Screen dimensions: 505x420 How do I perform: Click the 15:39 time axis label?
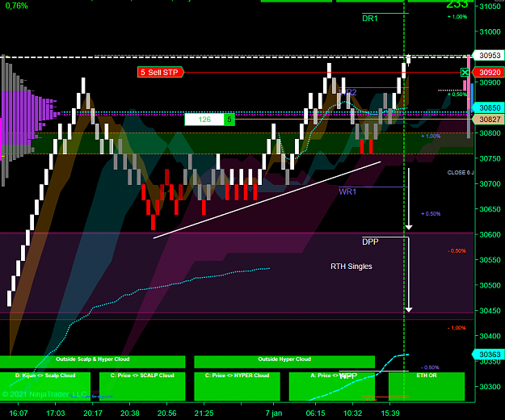(390, 414)
